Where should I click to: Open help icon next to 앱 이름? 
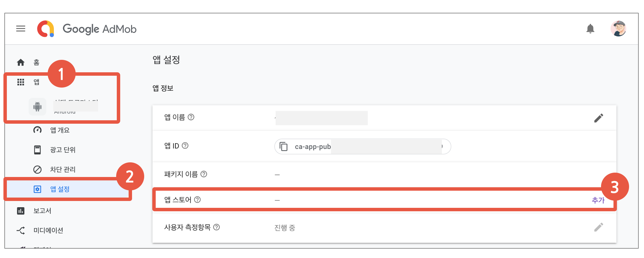pyautogui.click(x=191, y=117)
